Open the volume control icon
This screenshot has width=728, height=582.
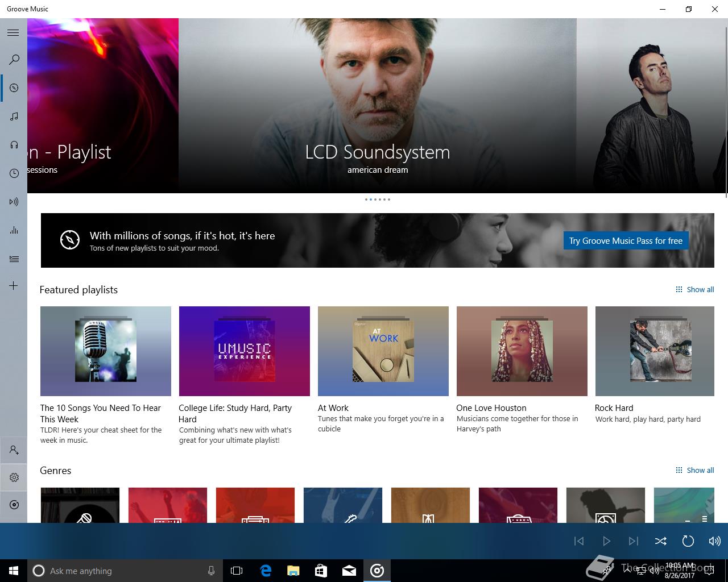point(714,541)
